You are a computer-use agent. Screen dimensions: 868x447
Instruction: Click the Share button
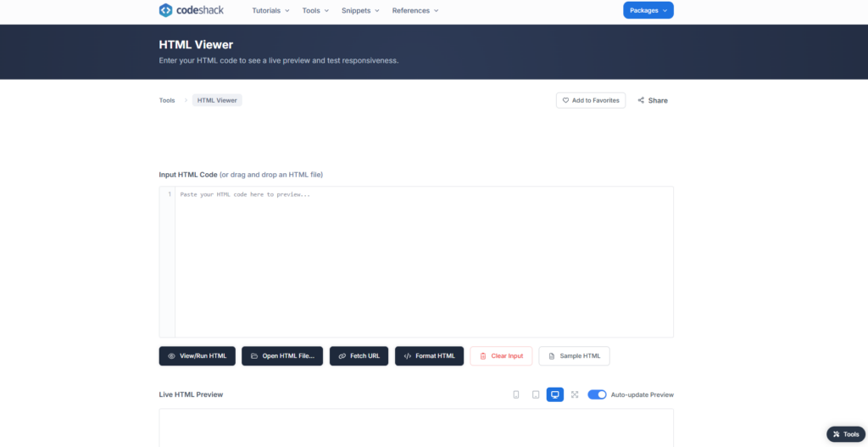(653, 100)
